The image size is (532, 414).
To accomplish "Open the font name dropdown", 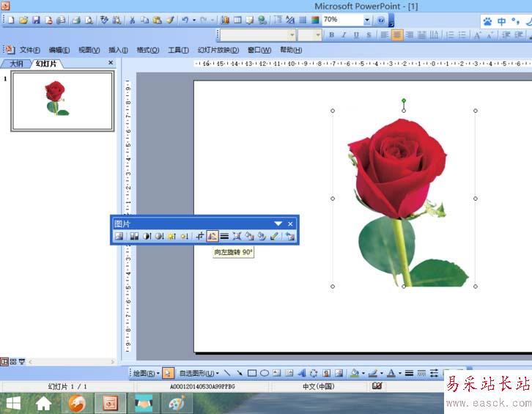I will pyautogui.click(x=292, y=34).
